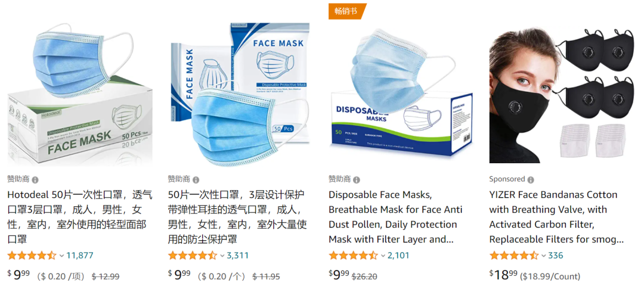
Task: Open 11,877 reviews count link
Action: 80,256
